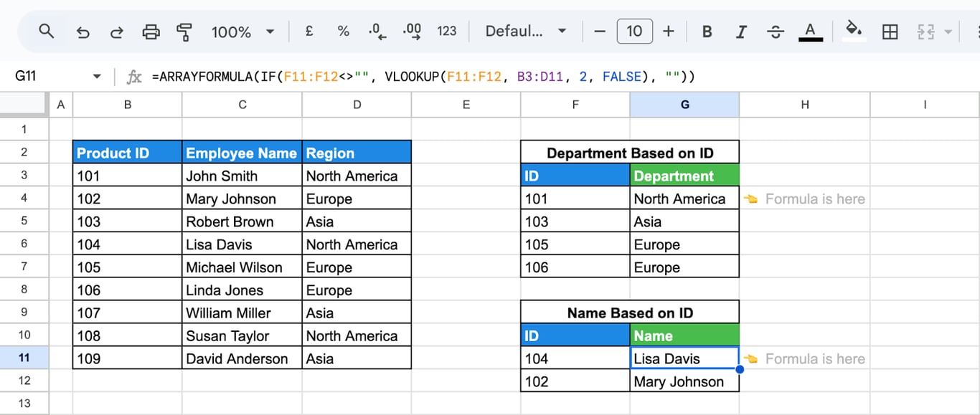The width and height of the screenshot is (980, 415).
Task: Click the Name Based on ID title
Action: pyautogui.click(x=630, y=313)
